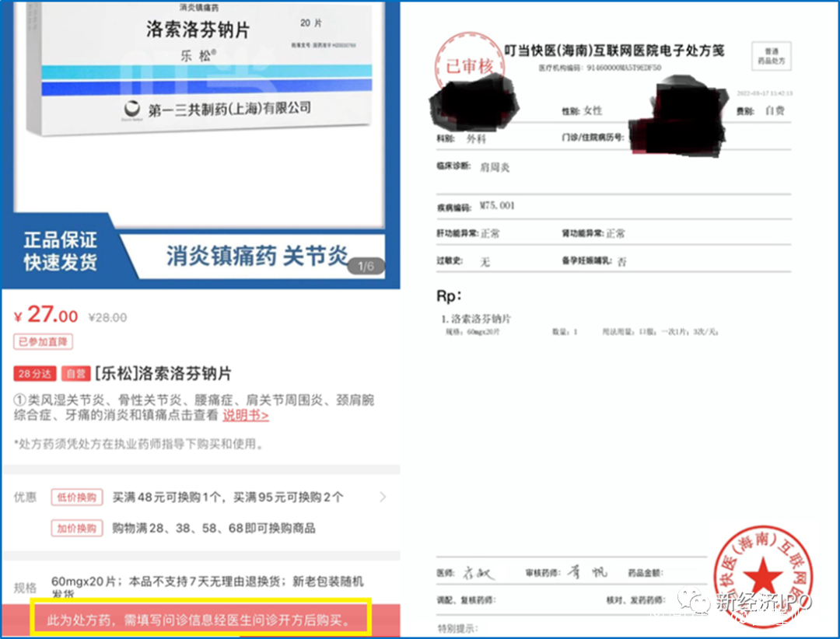Click the prescription title 叮当快医(海南)互联网医院电子处方笺
This screenshot has width=840, height=639.
614,51
